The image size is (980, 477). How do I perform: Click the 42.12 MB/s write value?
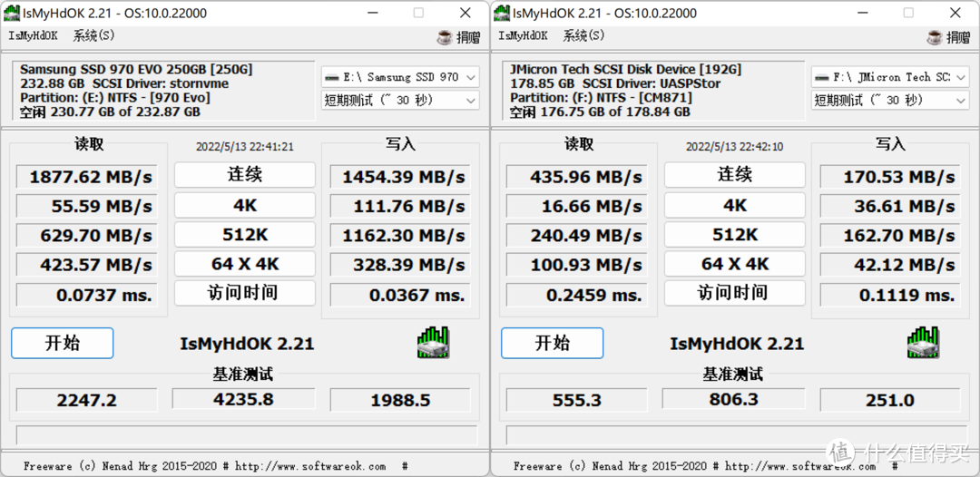890,265
